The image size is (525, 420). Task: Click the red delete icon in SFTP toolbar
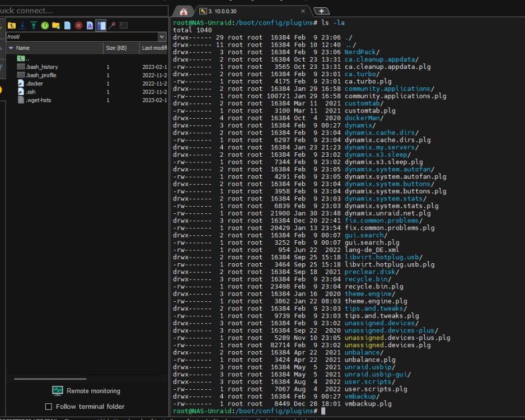click(78, 25)
